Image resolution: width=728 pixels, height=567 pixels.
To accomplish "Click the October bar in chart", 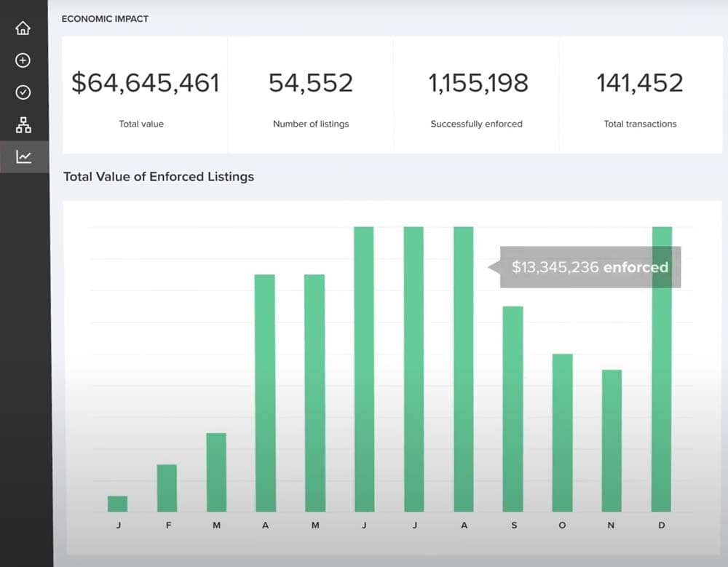I will [562, 432].
